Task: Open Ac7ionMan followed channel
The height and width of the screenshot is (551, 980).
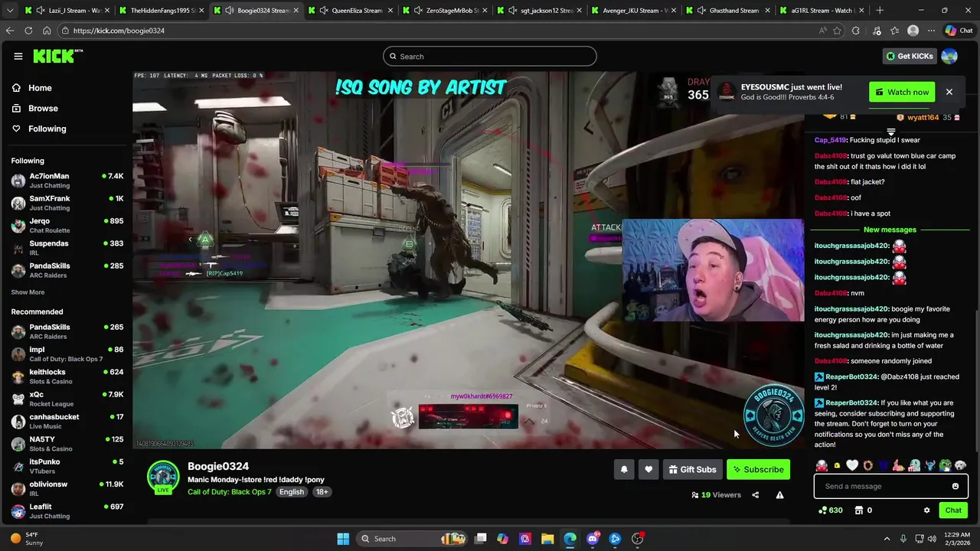Action: (x=67, y=181)
